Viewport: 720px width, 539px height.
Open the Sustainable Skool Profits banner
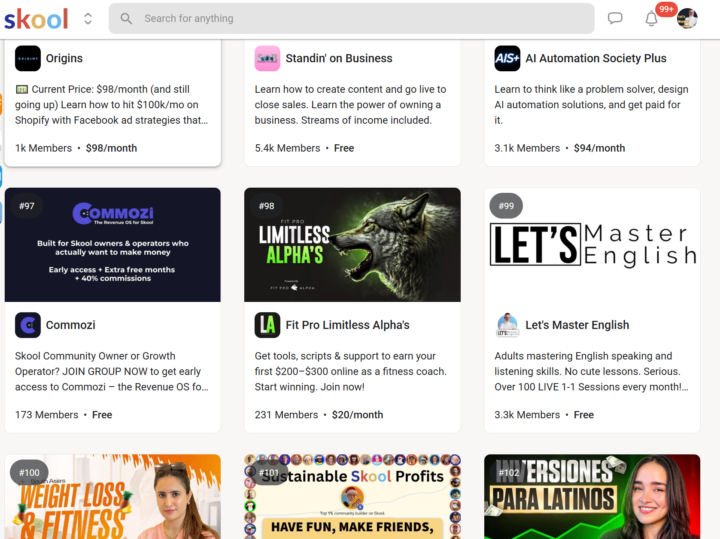[352, 497]
